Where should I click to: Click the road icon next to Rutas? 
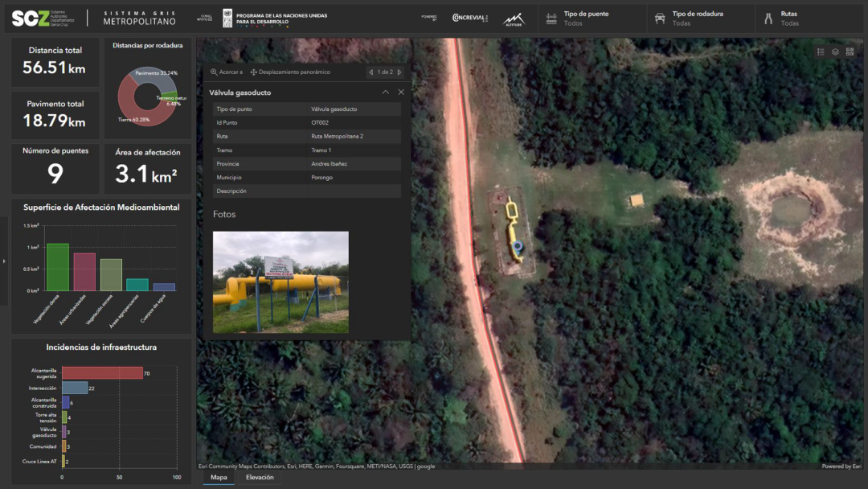pyautogui.click(x=768, y=18)
